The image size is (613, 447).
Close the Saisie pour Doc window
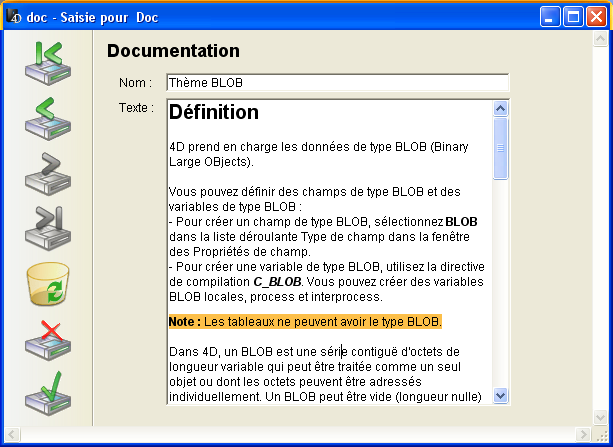pos(596,17)
